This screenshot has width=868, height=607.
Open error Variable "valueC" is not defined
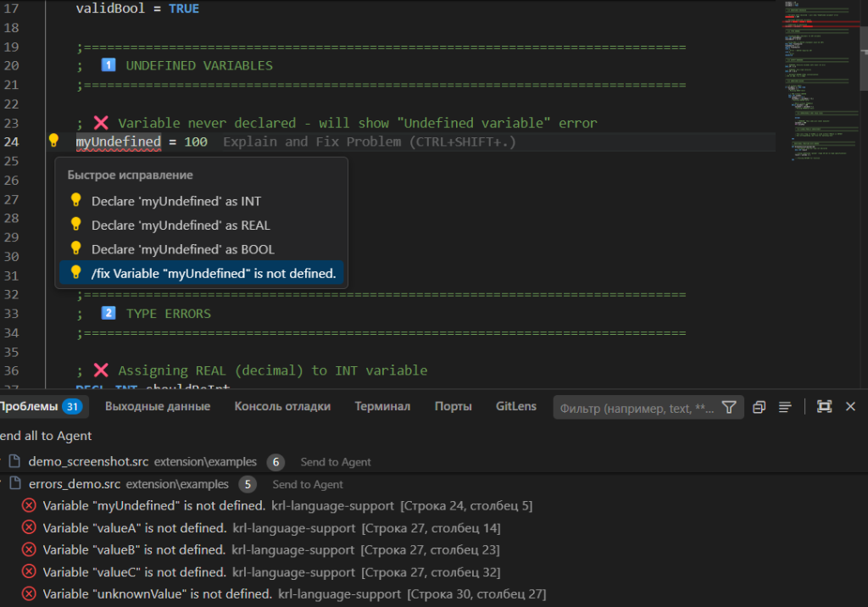[434, 571]
